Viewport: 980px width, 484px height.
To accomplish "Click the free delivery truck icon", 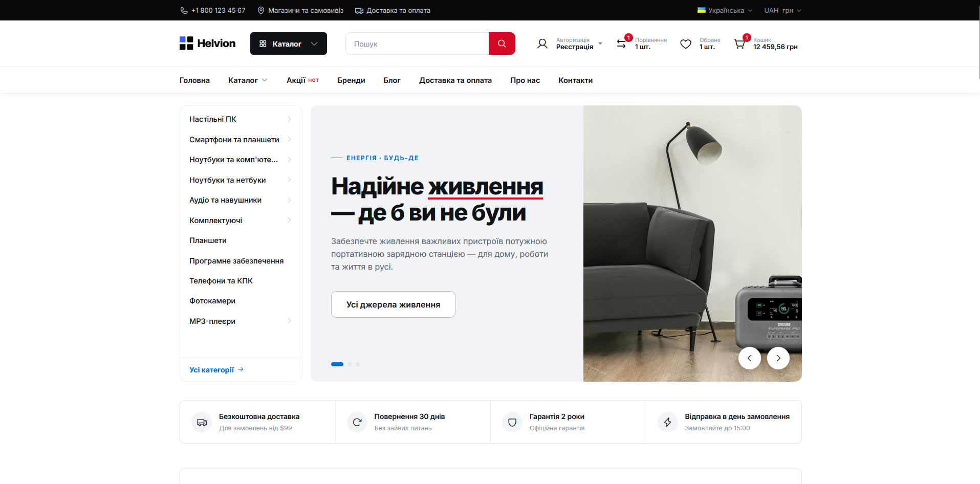I will [x=202, y=422].
